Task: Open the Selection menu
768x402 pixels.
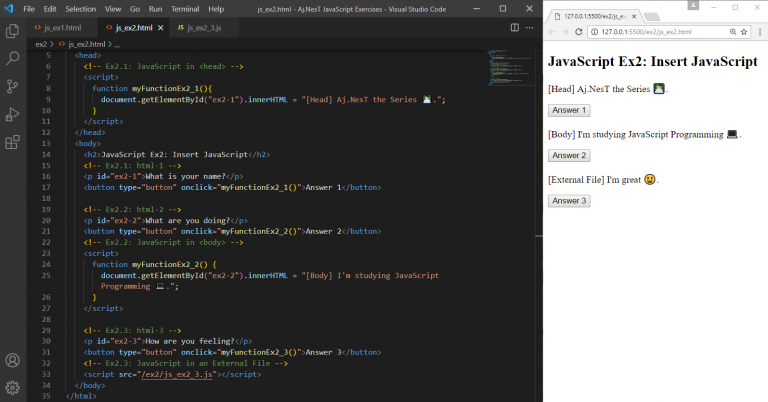Action: (x=79, y=8)
